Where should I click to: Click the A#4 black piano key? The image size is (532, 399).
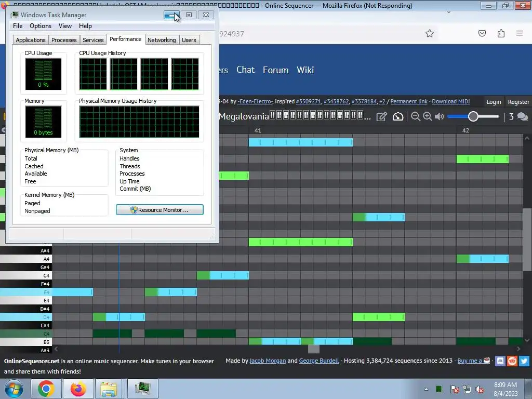[x=26, y=251]
